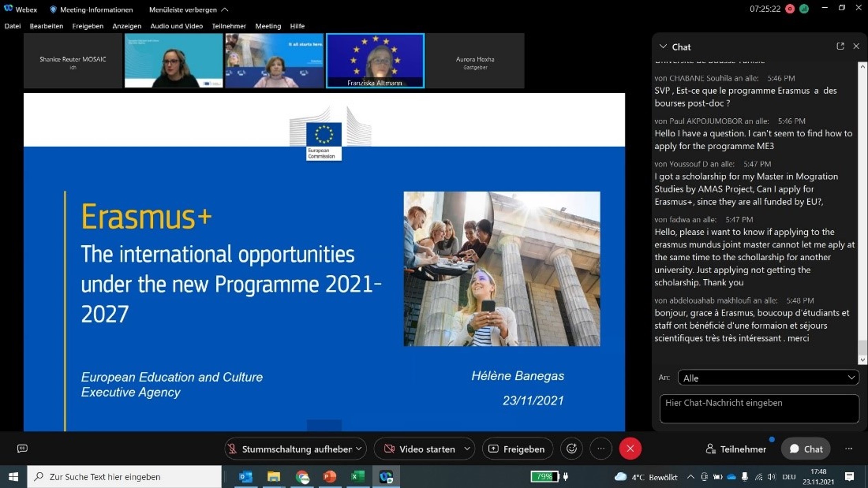The height and width of the screenshot is (488, 868).
Task: Click the Freigeben share button
Action: coord(517,449)
